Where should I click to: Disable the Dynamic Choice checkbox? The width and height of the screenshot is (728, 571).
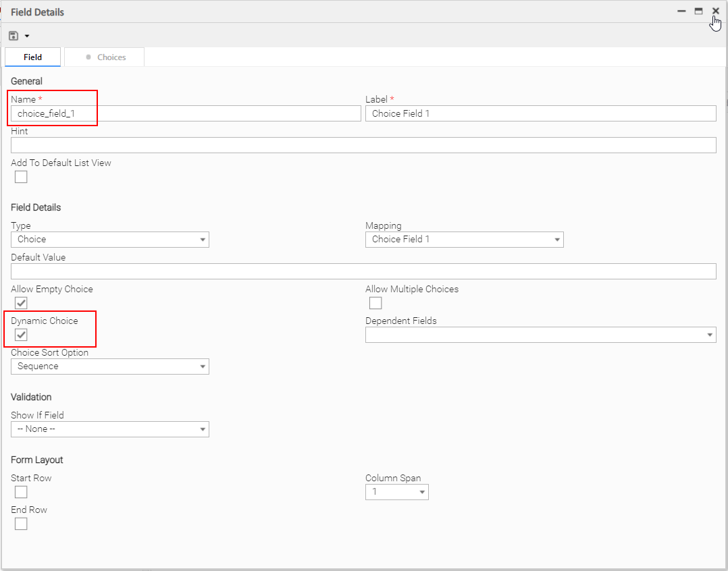[x=21, y=335]
